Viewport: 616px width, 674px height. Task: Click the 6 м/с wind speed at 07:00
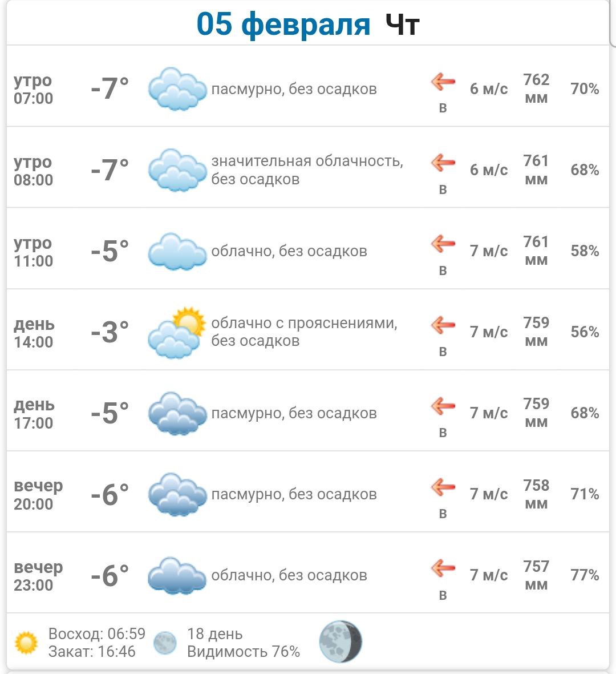coord(488,88)
